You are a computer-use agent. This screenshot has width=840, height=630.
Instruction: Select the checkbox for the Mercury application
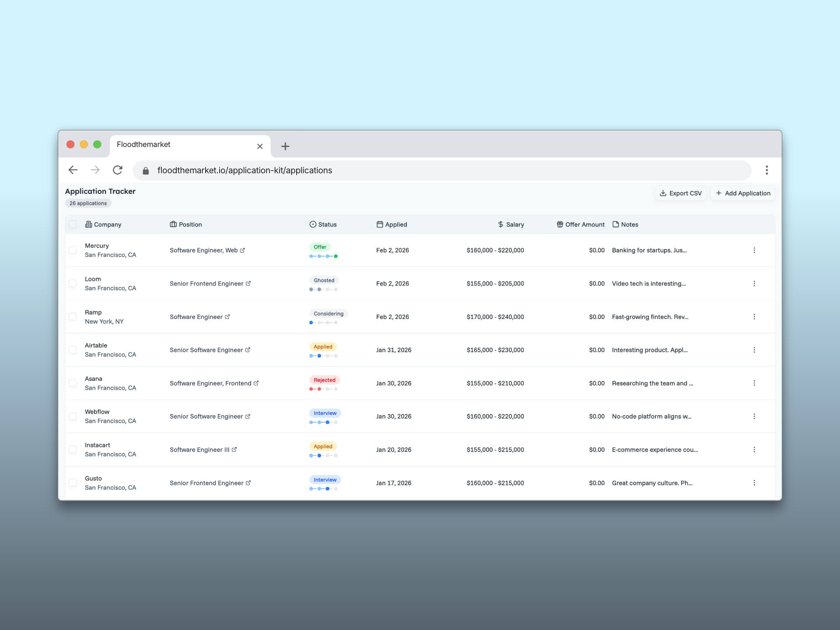coord(73,250)
